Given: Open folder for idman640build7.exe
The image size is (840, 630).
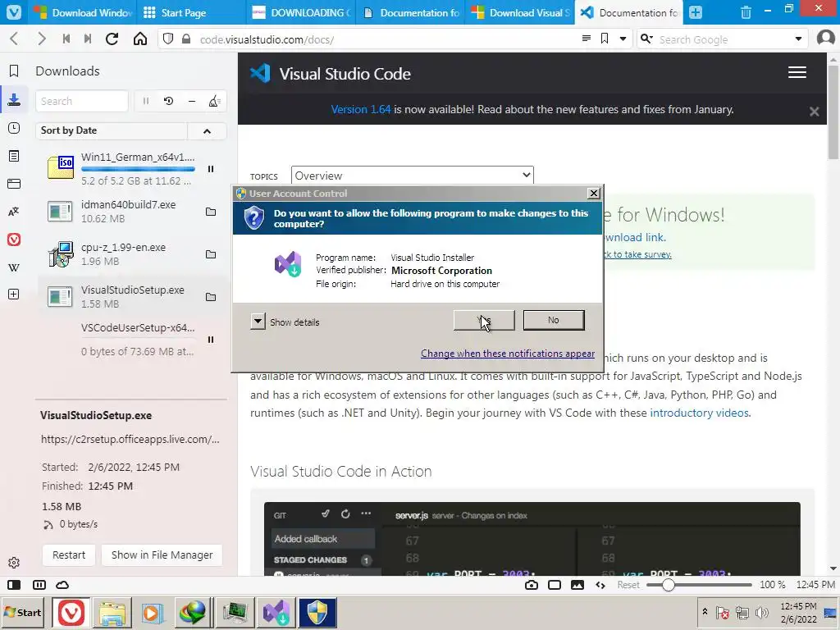Looking at the screenshot, I should (211, 212).
